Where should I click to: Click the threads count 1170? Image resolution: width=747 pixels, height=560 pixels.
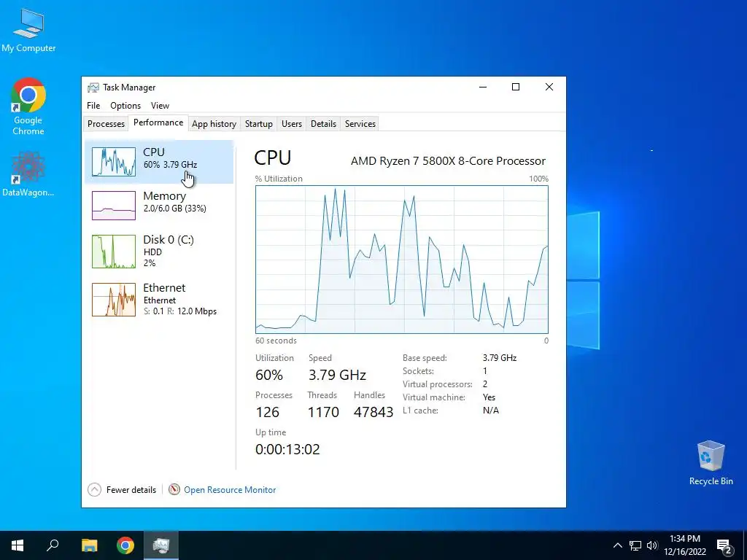click(x=323, y=413)
